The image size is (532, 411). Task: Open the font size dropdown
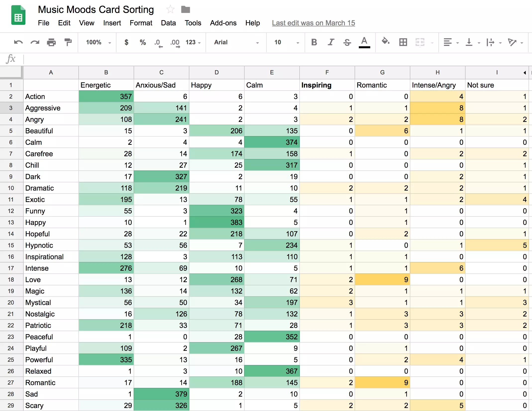(x=286, y=42)
